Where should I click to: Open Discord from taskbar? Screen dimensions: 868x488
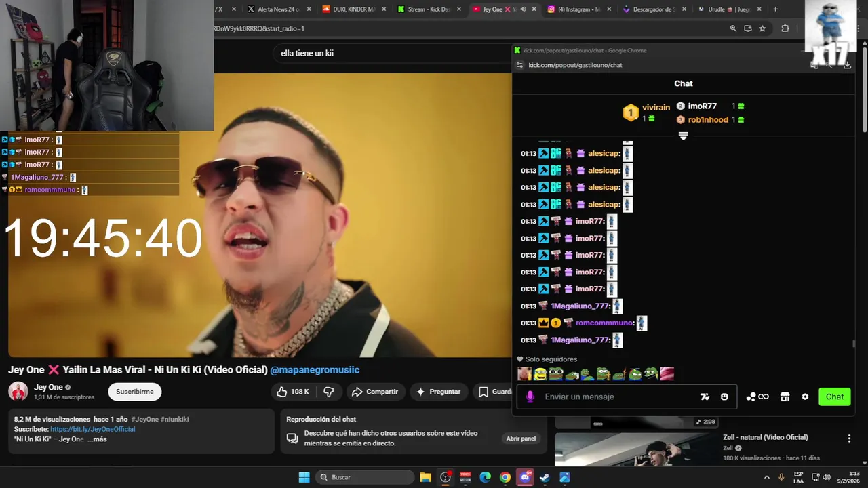(525, 477)
